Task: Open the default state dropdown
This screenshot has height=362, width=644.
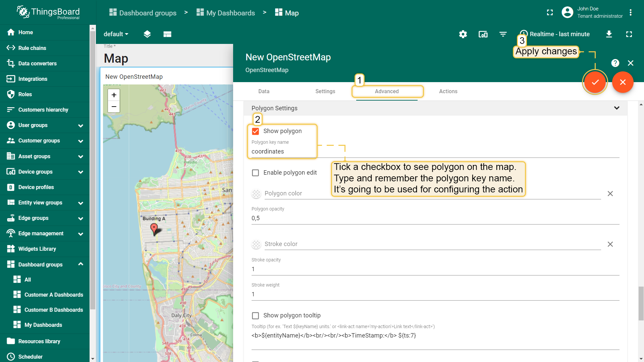Action: [116, 34]
